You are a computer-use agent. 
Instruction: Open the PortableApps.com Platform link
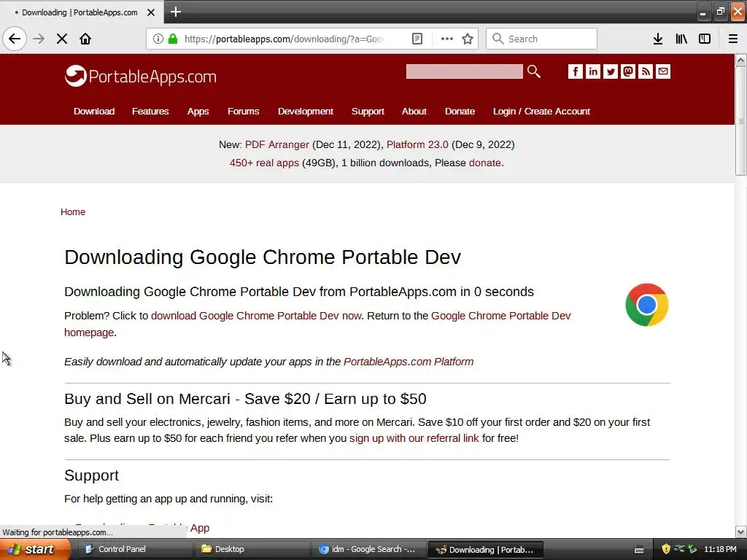tap(409, 362)
